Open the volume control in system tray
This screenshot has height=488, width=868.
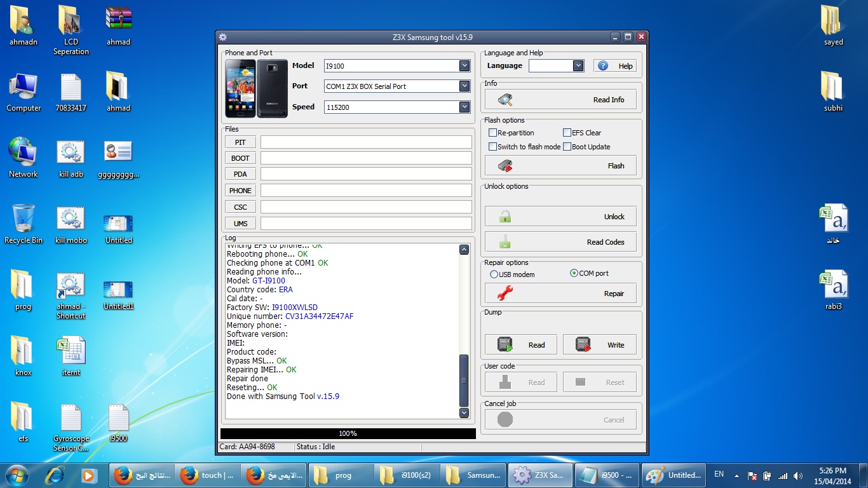click(797, 475)
